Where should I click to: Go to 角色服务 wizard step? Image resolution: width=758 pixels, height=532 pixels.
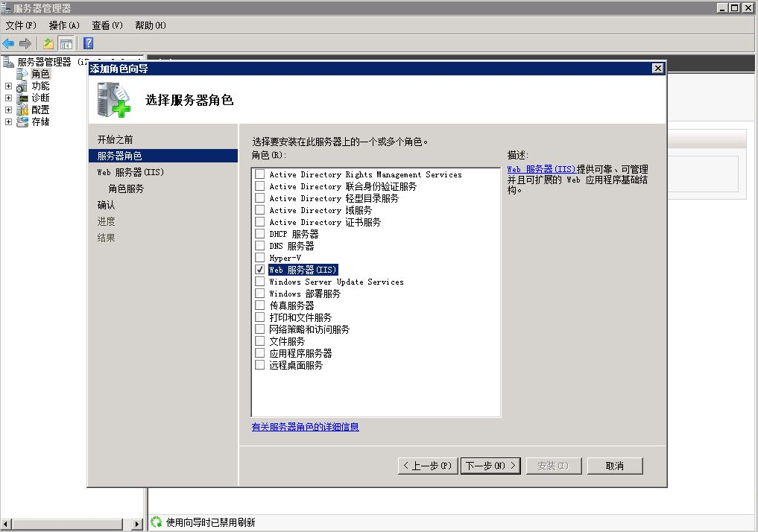pyautogui.click(x=126, y=189)
